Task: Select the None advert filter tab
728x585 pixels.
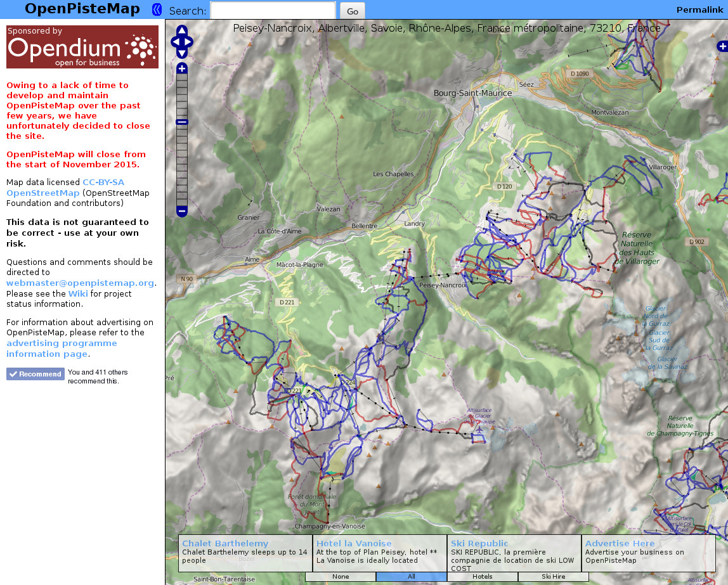Action: pyautogui.click(x=341, y=577)
